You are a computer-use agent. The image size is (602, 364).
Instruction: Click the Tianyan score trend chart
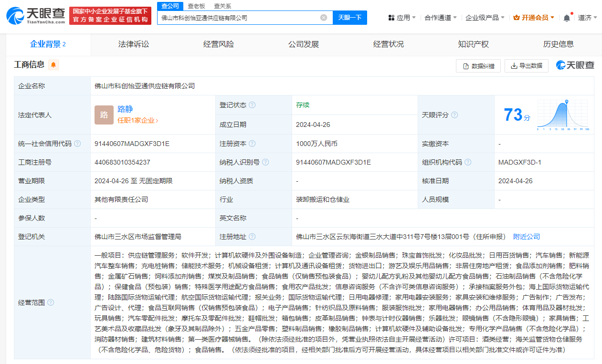(x=563, y=114)
